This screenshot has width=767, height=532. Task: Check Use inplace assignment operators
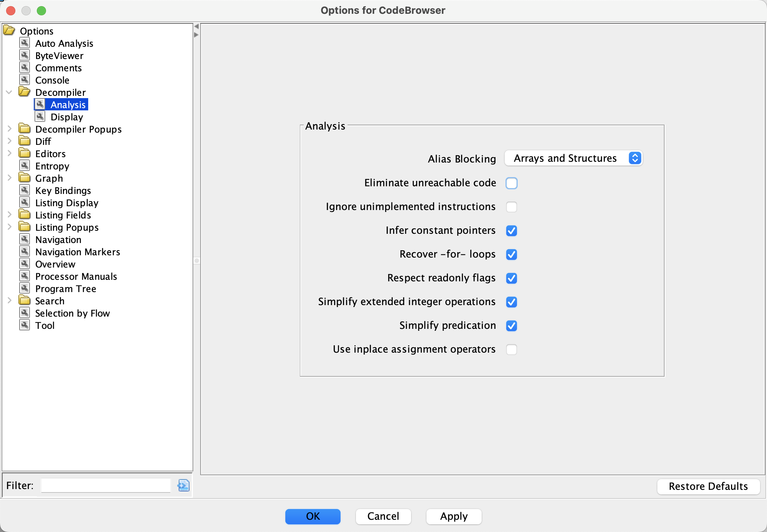tap(511, 350)
